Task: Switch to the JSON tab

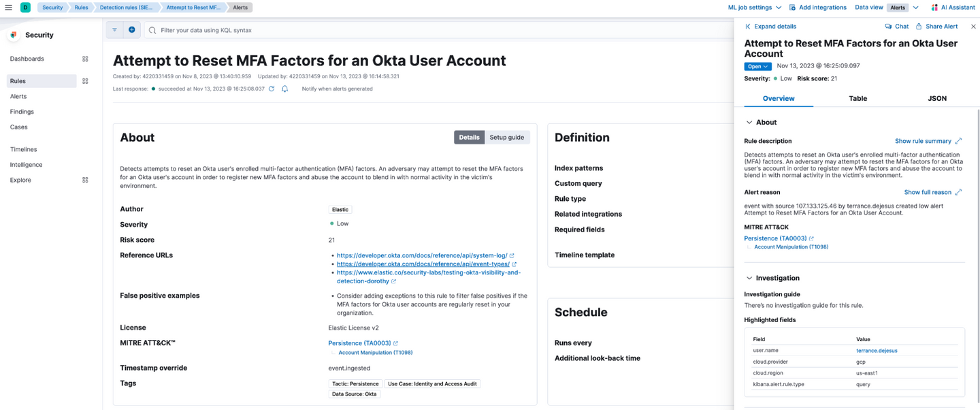Action: click(936, 99)
